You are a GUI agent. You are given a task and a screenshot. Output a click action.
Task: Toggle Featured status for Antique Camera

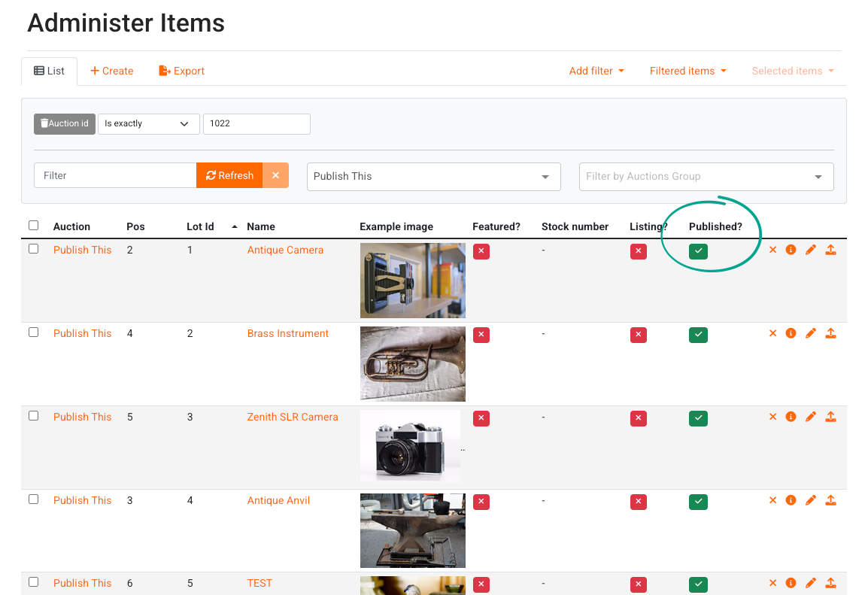[x=481, y=251]
